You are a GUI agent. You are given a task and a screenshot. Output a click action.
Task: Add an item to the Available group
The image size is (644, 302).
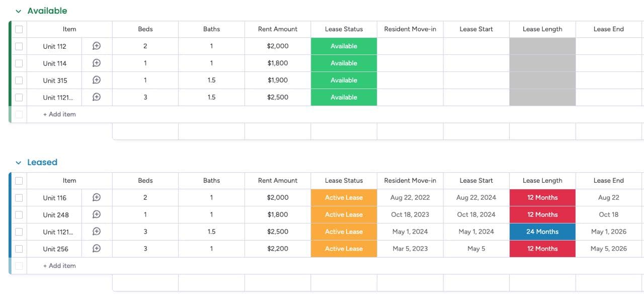point(59,114)
